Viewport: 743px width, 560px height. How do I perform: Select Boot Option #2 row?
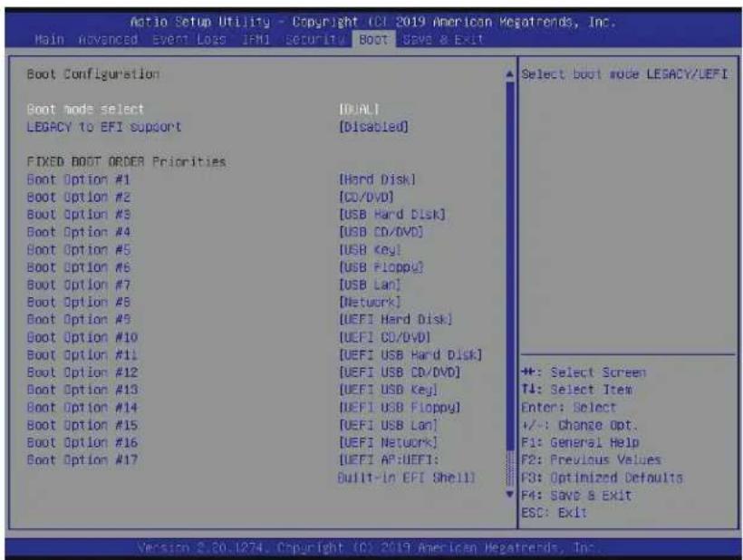pyautogui.click(x=78, y=198)
